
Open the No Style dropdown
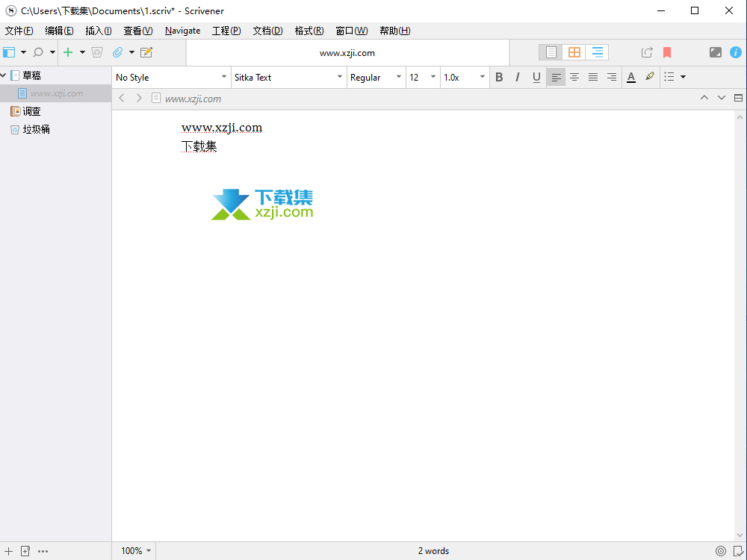coord(171,77)
